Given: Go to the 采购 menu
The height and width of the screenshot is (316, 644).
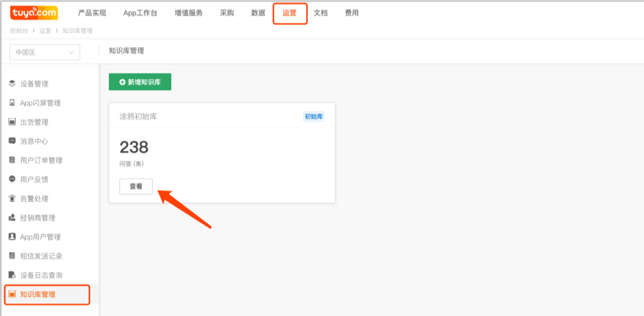Looking at the screenshot, I should (x=227, y=13).
